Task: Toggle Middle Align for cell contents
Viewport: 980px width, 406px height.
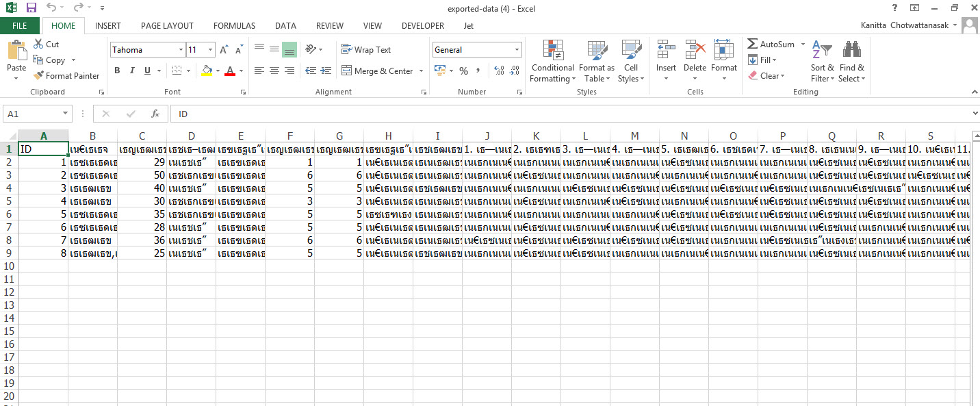Action: pos(274,49)
